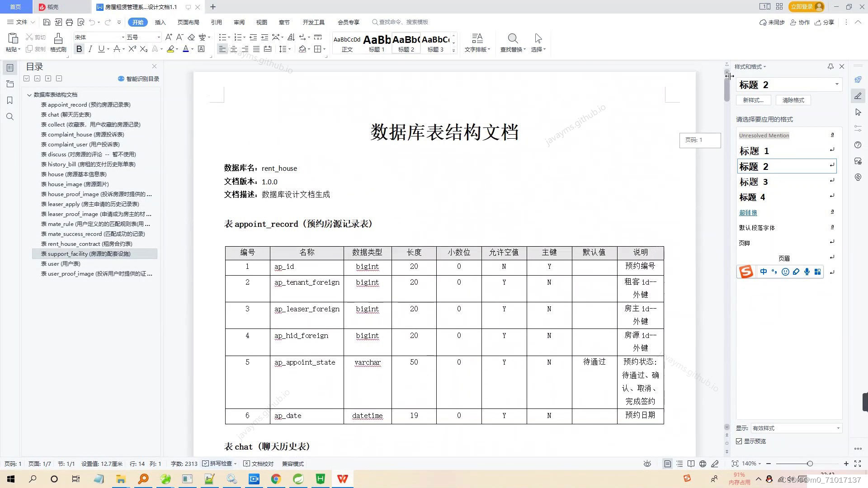This screenshot has height=488, width=868.
Task: Select 表 user (用户表) in the outline
Action: point(61,263)
